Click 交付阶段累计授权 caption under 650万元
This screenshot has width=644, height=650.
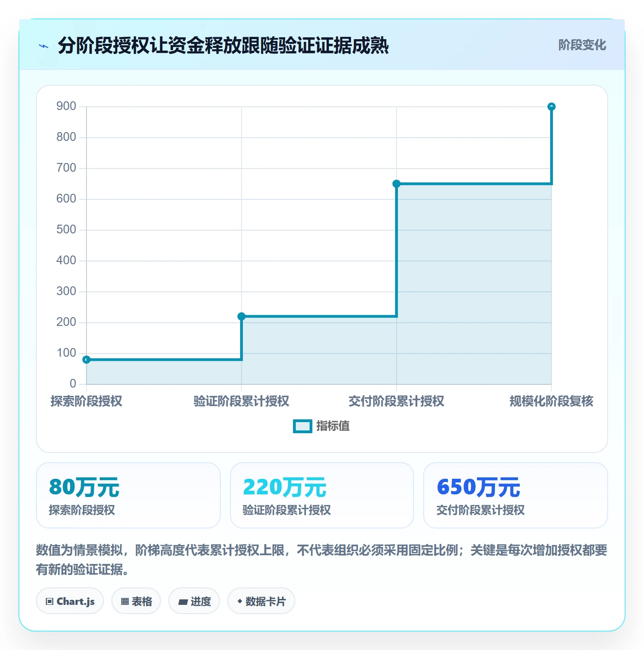(x=481, y=510)
